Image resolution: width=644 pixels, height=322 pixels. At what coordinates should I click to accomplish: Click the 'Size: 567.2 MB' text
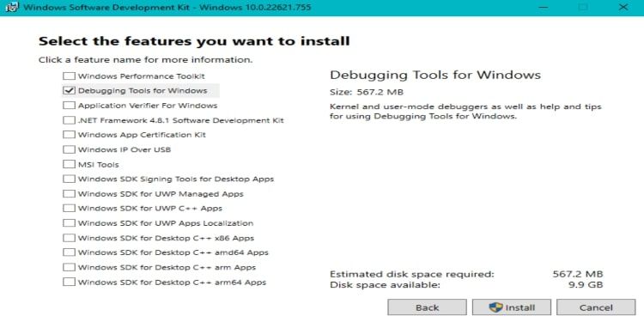click(x=367, y=92)
